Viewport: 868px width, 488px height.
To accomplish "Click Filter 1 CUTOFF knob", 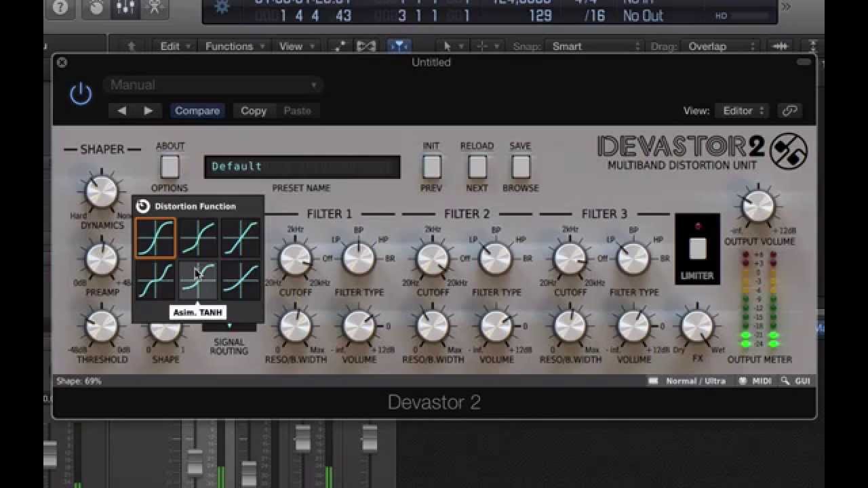I will (295, 260).
